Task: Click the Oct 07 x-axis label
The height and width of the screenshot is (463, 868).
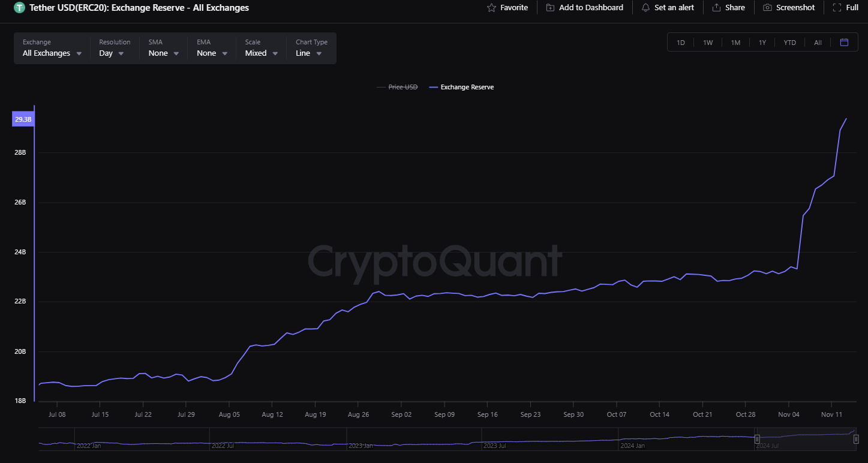Action: coord(616,414)
